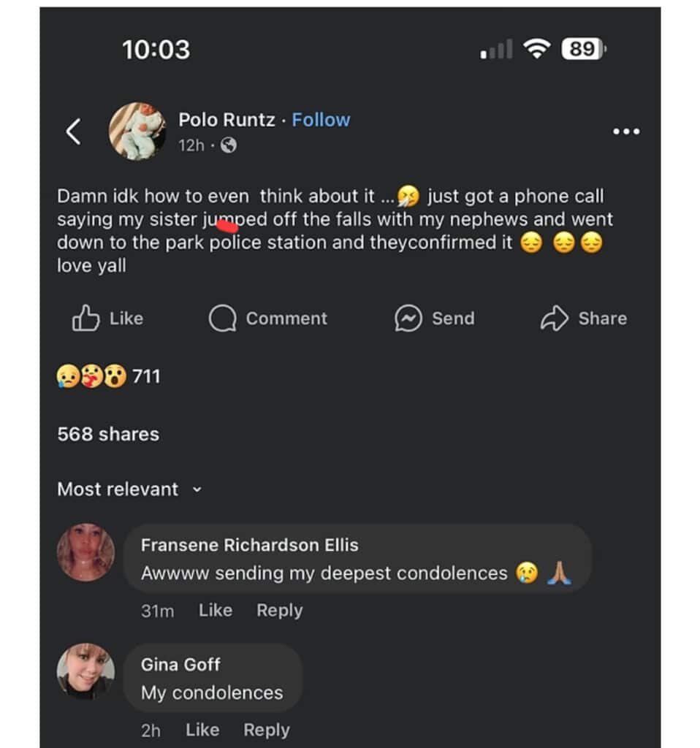View the 568 shares list
Screen dimensions: 700x748
click(108, 434)
